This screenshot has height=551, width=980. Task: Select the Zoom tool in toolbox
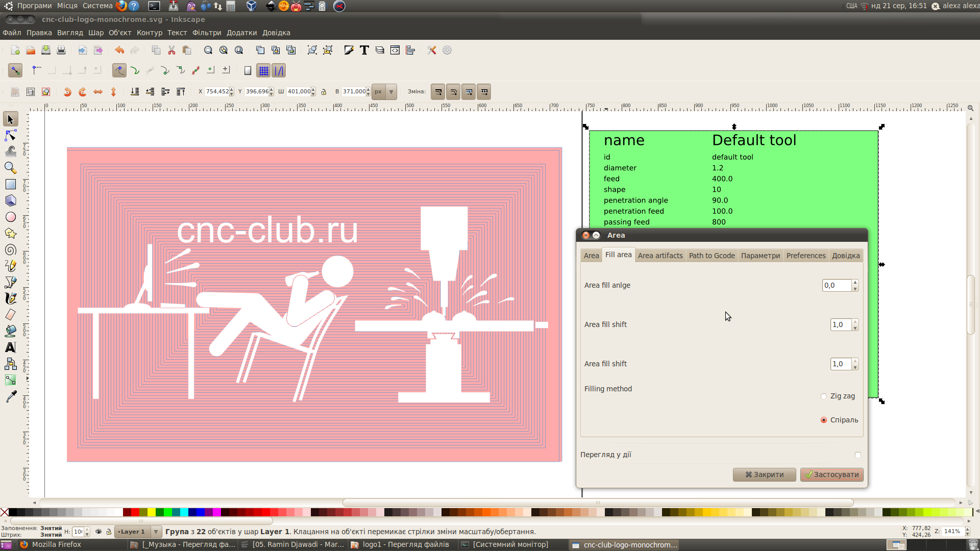[x=10, y=168]
